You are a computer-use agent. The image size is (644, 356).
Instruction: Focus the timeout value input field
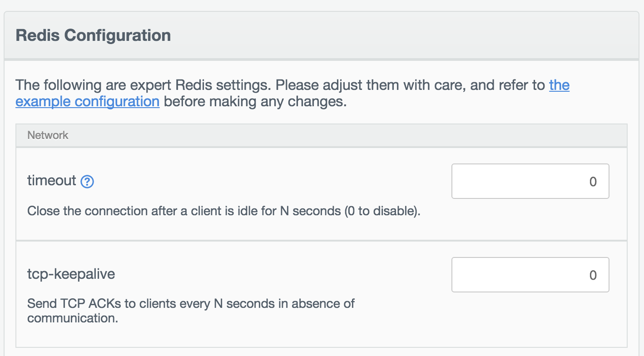(x=530, y=182)
